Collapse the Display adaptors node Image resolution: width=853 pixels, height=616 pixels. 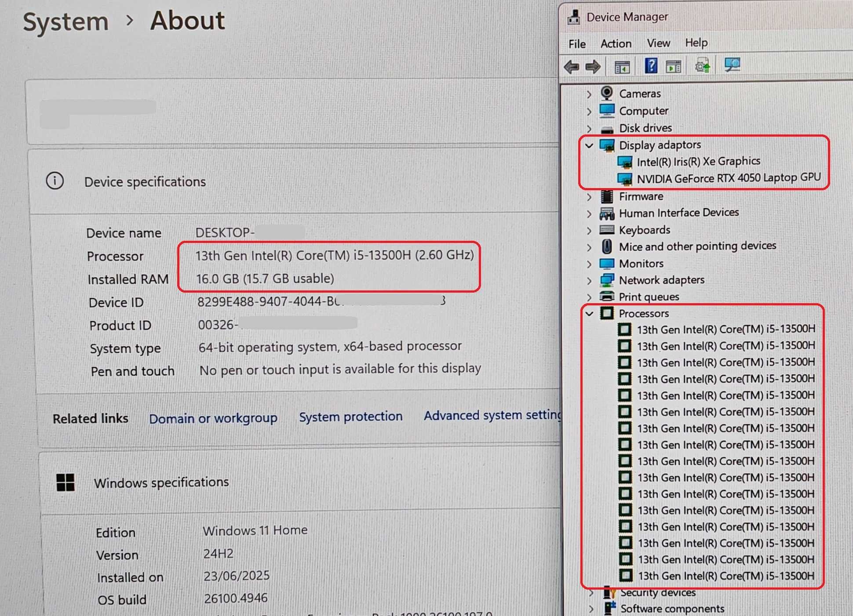click(589, 145)
